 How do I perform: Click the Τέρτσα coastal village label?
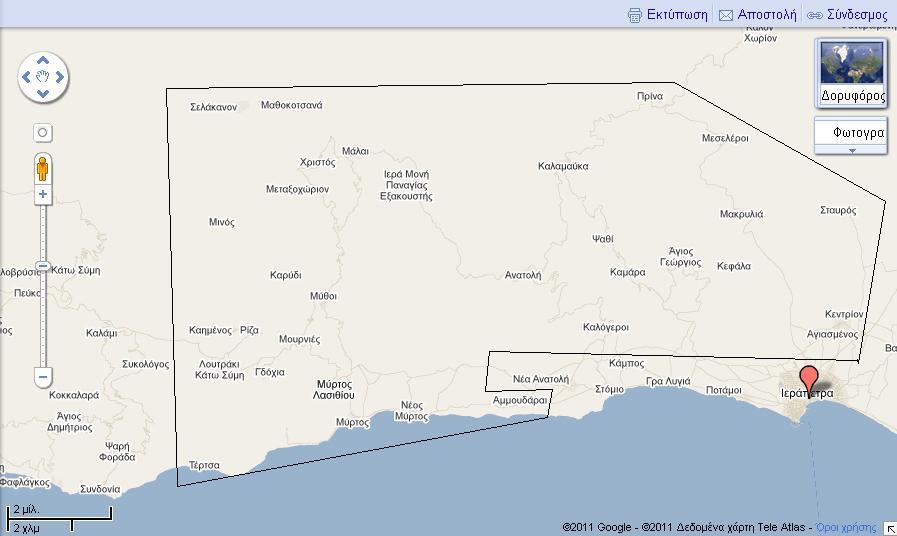[204, 466]
